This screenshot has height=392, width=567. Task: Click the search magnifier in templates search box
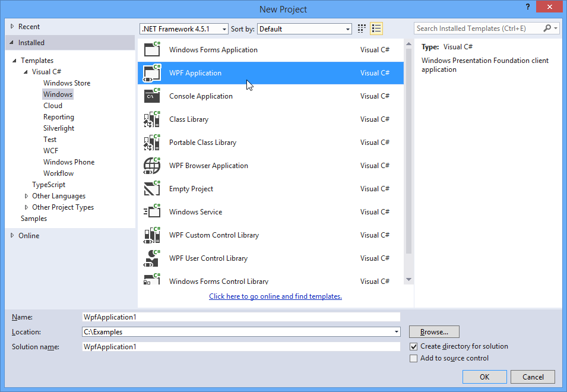547,28
